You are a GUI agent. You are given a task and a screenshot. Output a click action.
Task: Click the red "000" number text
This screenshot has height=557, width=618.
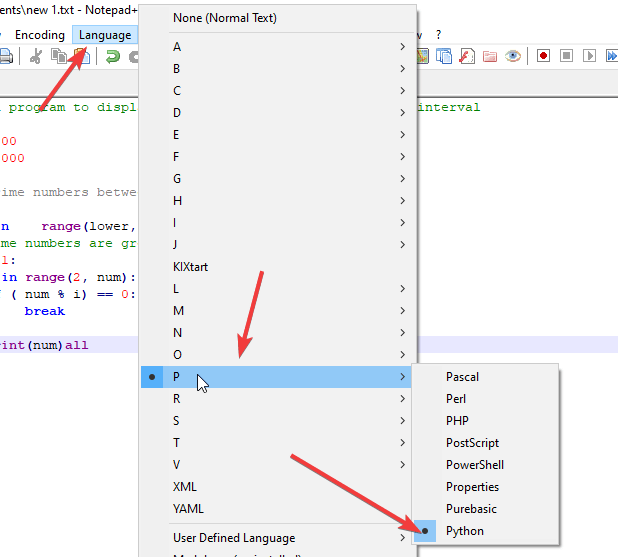pos(13,158)
